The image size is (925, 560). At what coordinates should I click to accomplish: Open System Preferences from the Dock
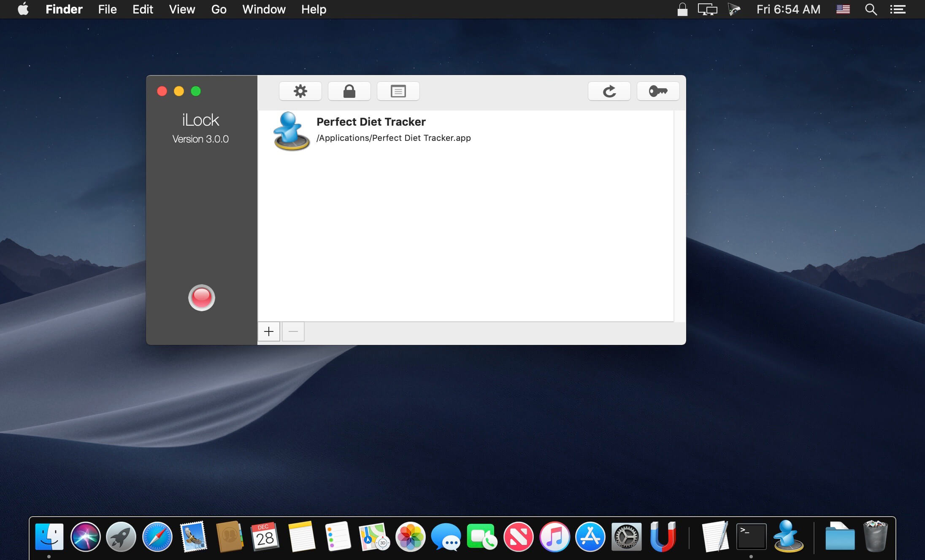(627, 537)
